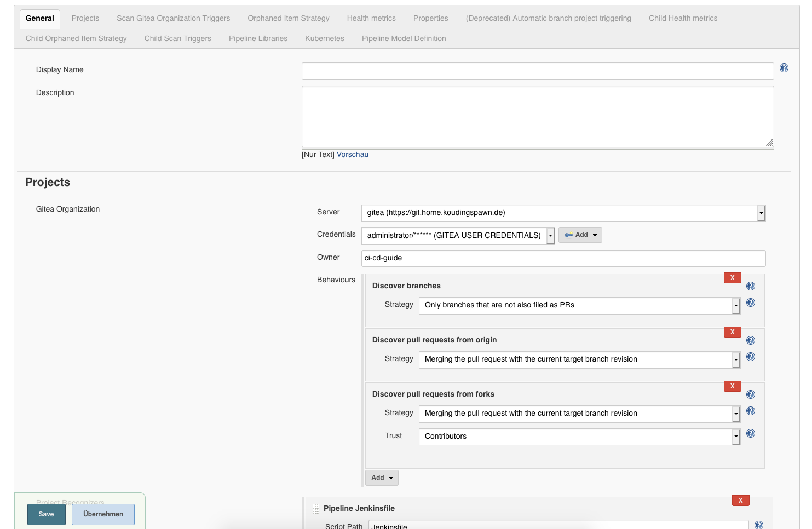Click help icon next to Display Name

(784, 68)
